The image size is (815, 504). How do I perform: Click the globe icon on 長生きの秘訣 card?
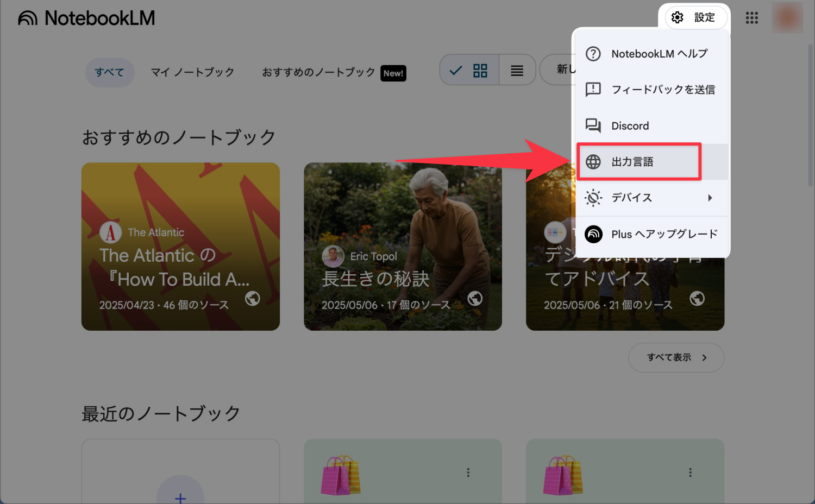[x=475, y=298]
